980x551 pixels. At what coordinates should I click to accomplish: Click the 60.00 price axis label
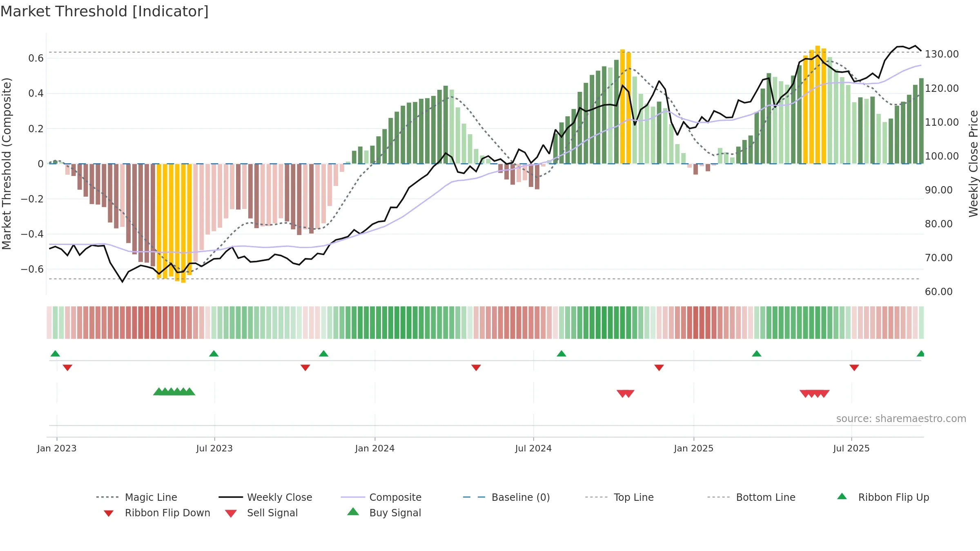pyautogui.click(x=939, y=291)
